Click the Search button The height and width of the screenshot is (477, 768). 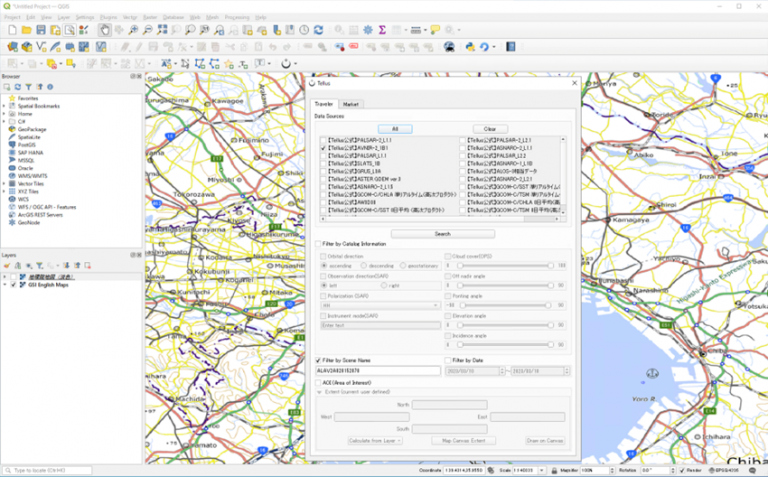point(443,234)
